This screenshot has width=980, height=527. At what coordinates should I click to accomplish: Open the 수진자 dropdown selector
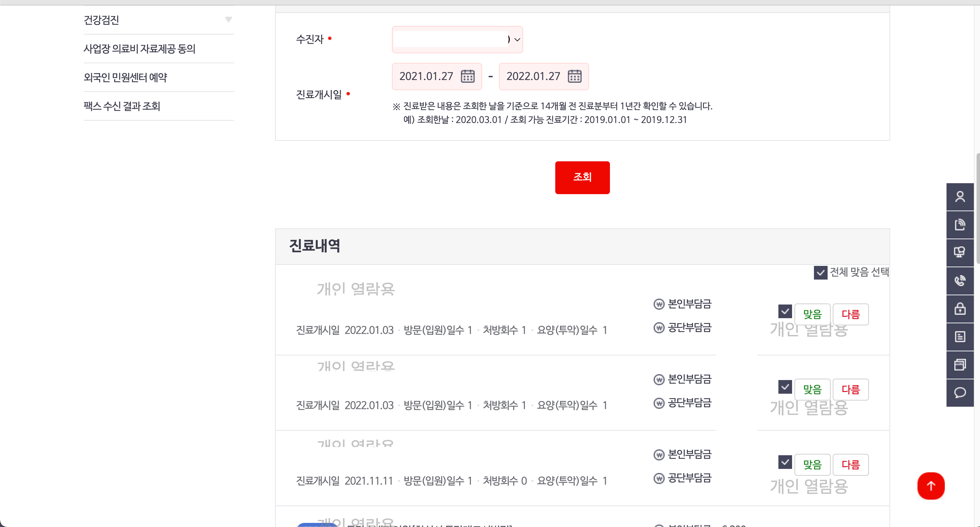(x=457, y=40)
